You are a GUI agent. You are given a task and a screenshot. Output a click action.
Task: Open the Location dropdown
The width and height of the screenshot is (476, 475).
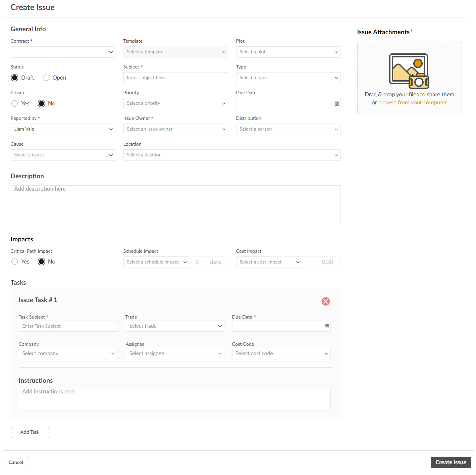click(232, 155)
